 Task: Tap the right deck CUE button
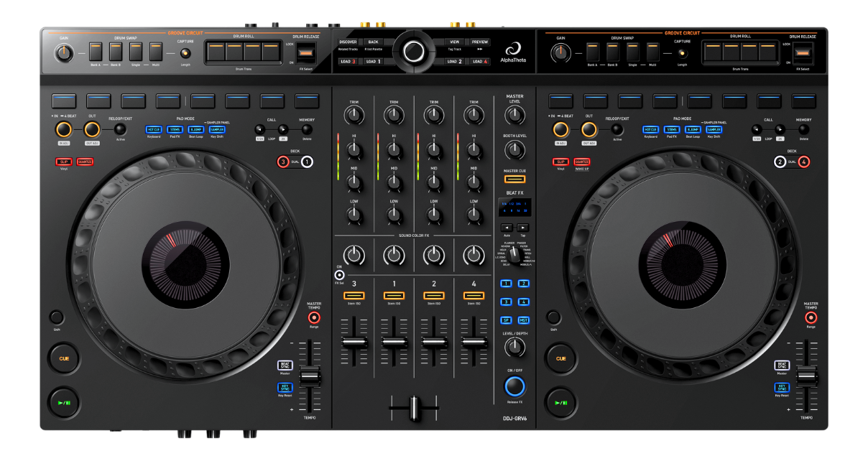pyautogui.click(x=560, y=358)
